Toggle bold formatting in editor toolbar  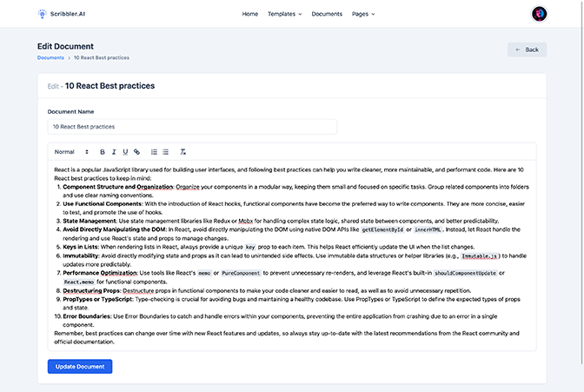tap(103, 152)
